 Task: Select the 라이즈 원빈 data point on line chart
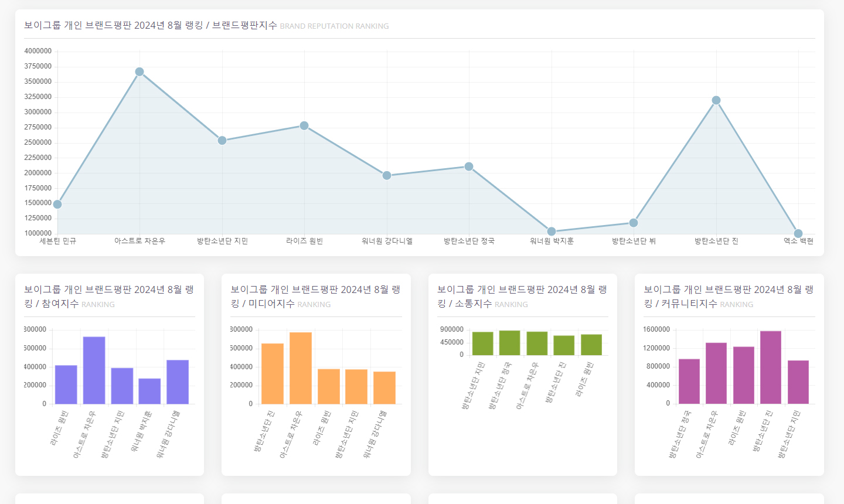(x=304, y=126)
